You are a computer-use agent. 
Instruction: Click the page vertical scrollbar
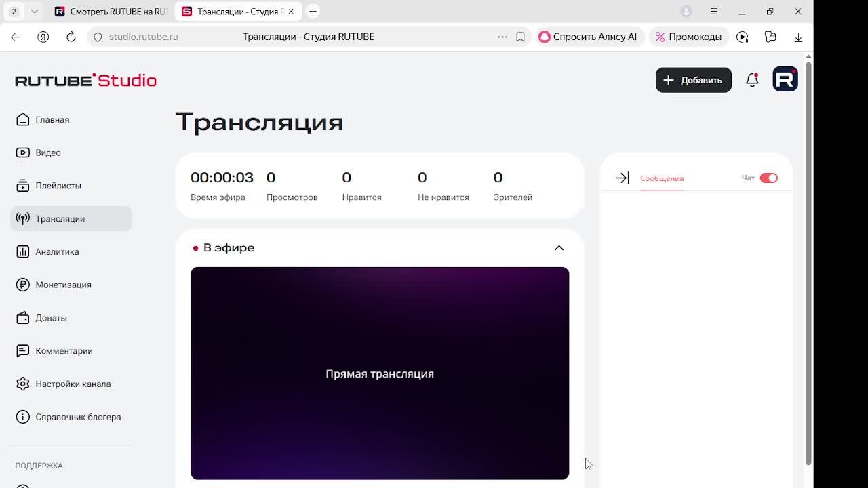pos(808,264)
